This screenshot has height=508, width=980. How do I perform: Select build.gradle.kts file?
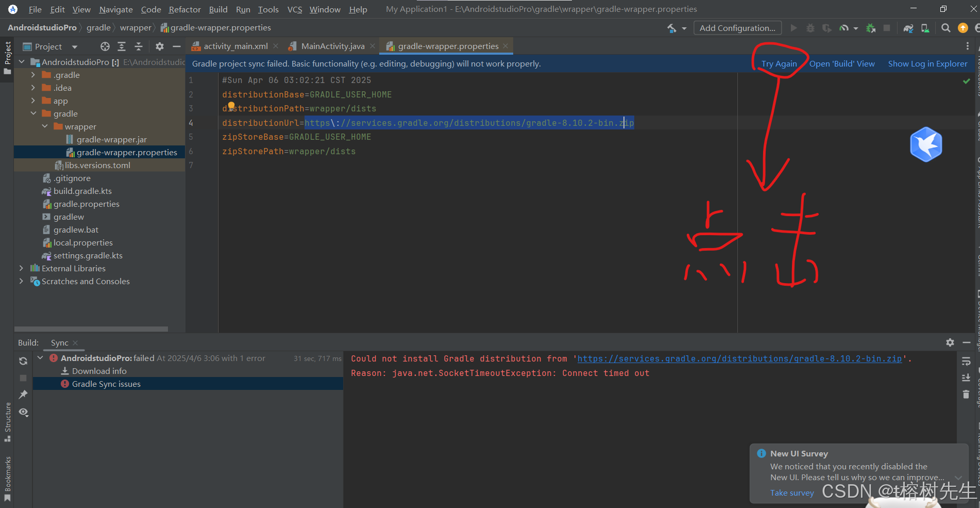pos(82,191)
